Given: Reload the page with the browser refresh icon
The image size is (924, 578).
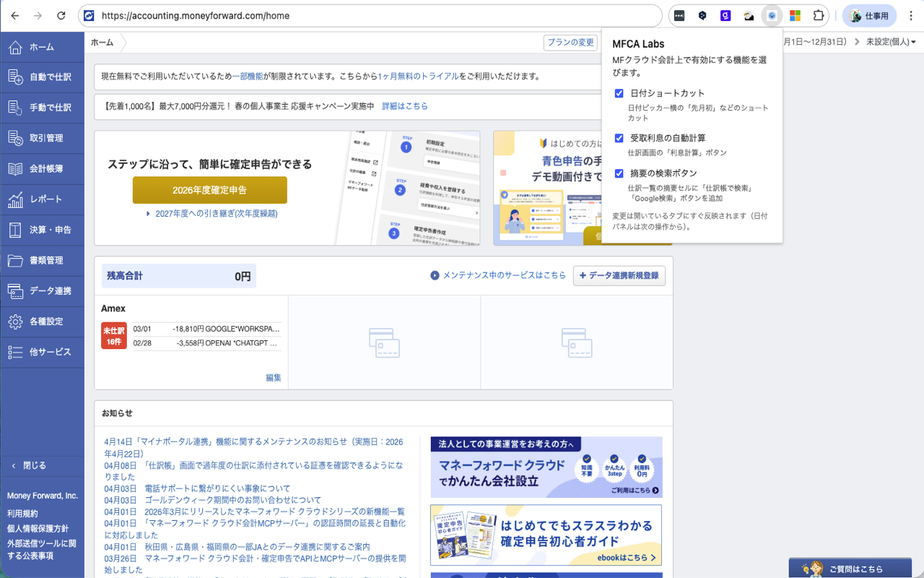Looking at the screenshot, I should coord(61,15).
